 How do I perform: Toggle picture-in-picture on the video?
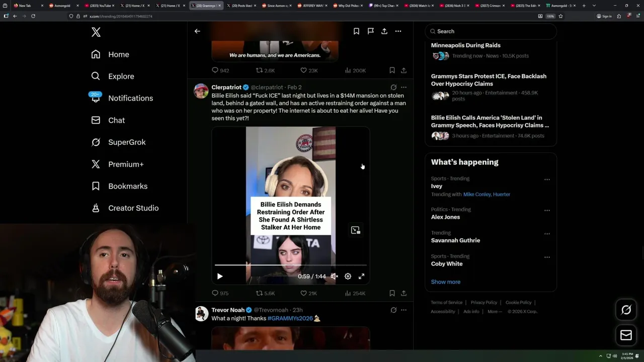(356, 230)
